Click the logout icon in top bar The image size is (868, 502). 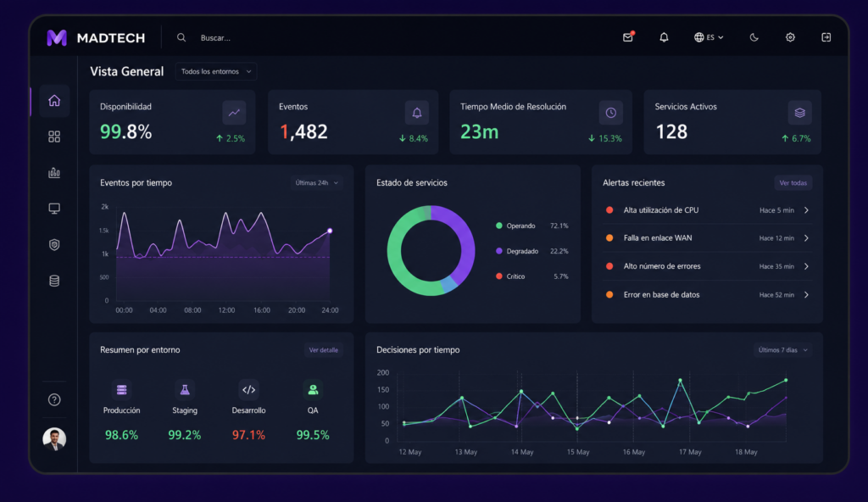(x=826, y=37)
